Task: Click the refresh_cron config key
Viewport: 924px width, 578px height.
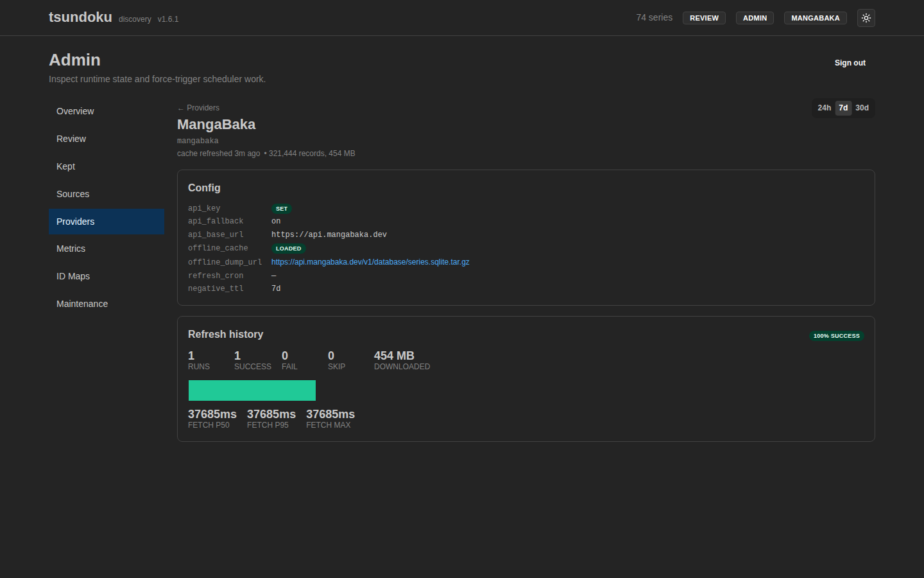Action: [x=216, y=276]
